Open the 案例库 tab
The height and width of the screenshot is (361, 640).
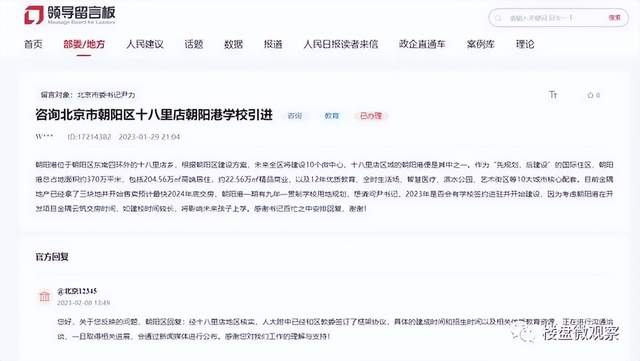(481, 44)
